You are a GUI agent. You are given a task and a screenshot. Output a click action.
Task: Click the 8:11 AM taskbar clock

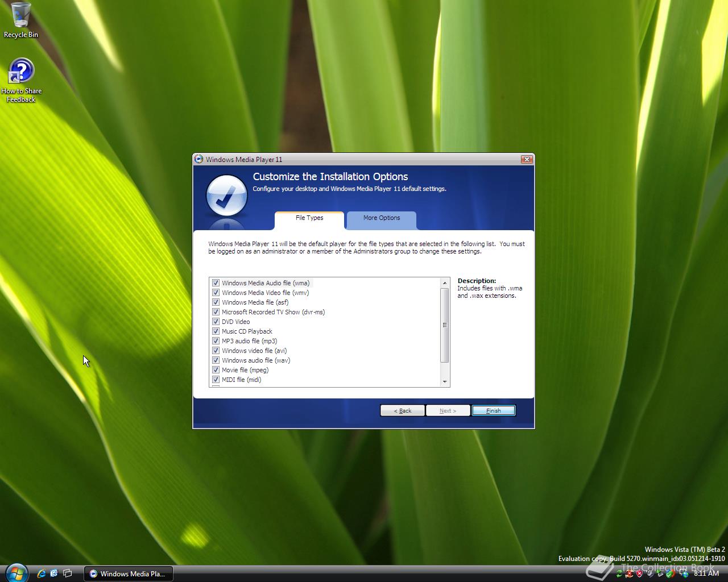(706, 573)
